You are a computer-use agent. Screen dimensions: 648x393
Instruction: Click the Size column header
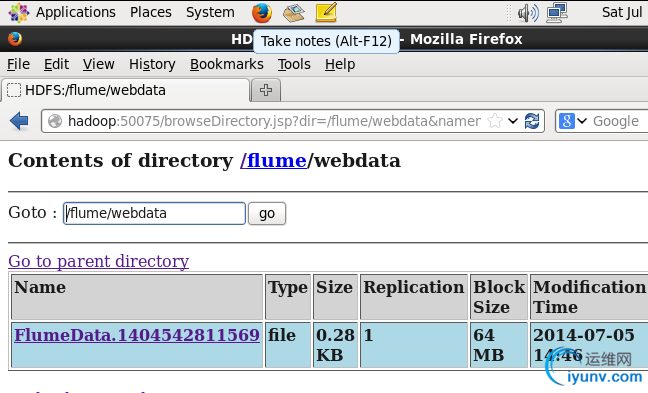(x=335, y=297)
